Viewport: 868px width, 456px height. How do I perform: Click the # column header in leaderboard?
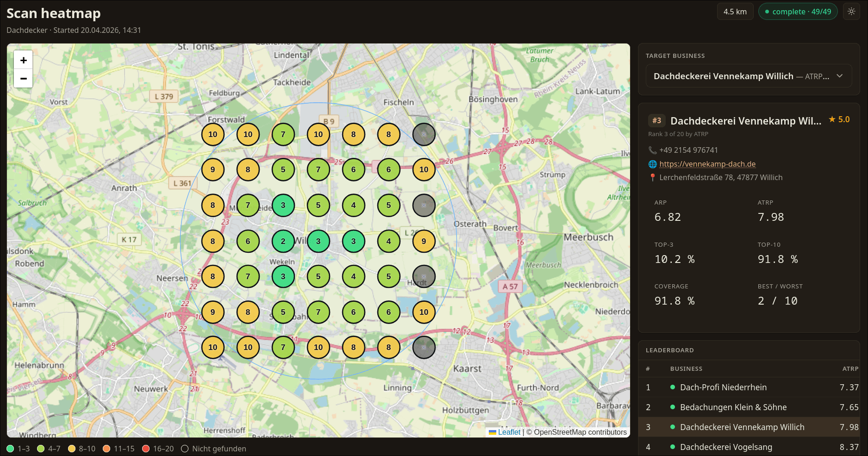point(648,369)
